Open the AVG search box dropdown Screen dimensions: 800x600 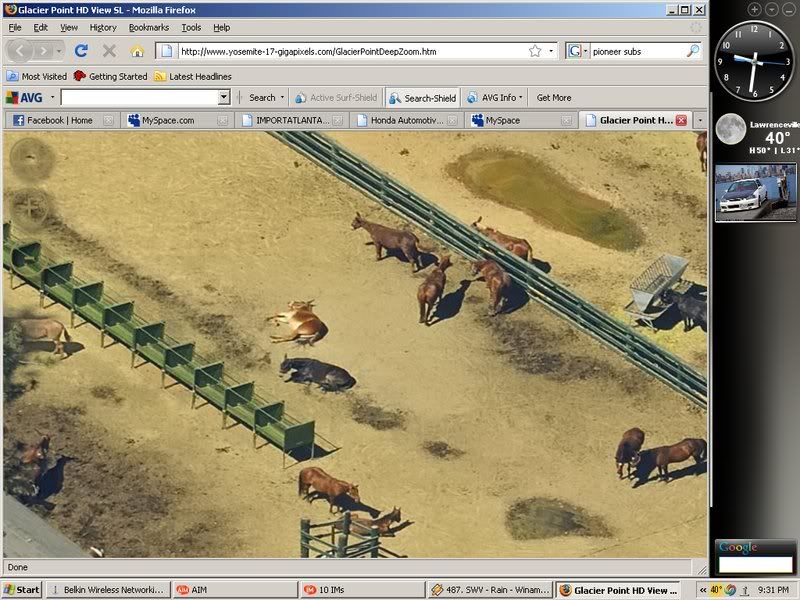pyautogui.click(x=224, y=98)
